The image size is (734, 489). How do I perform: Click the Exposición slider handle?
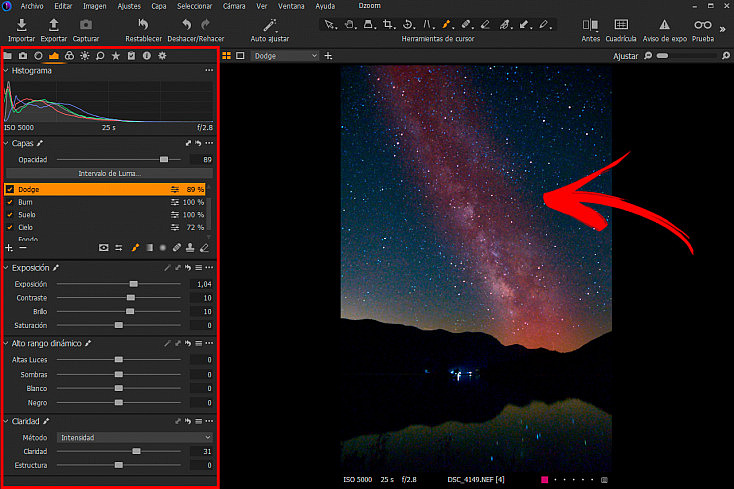(134, 284)
